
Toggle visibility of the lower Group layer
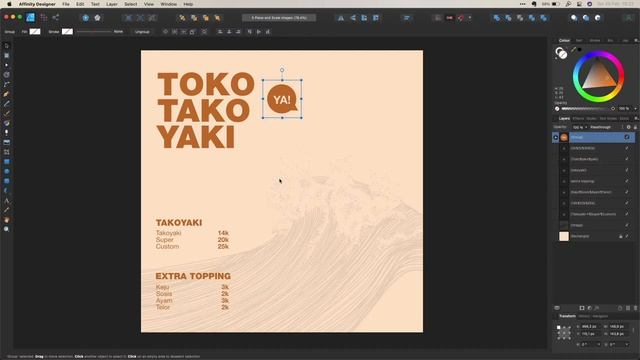[x=627, y=225]
